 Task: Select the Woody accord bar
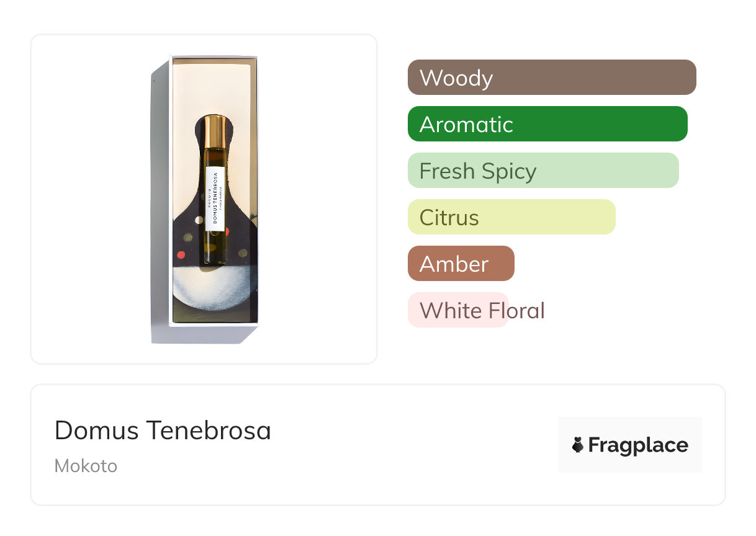(551, 78)
